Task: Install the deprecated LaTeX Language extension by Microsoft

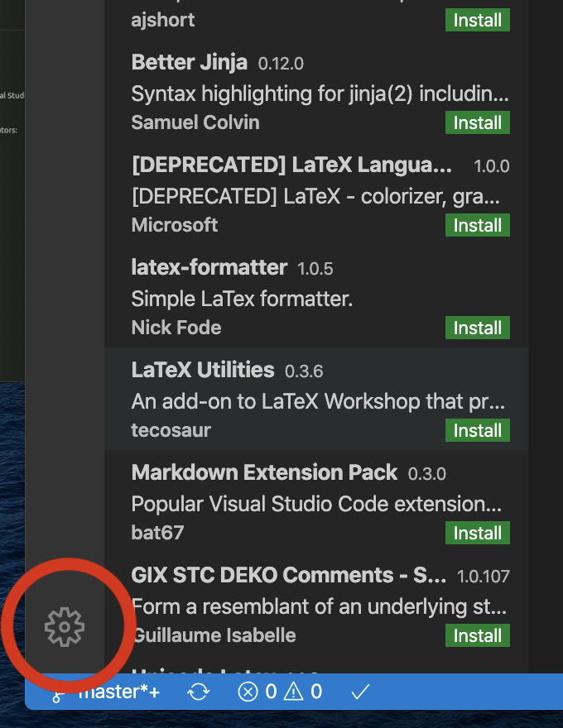Action: pyautogui.click(x=477, y=225)
